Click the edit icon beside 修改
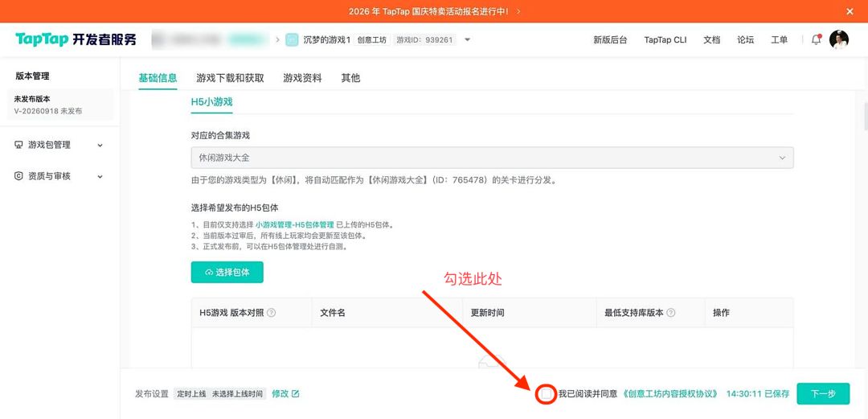The height and width of the screenshot is (419, 868). [296, 394]
